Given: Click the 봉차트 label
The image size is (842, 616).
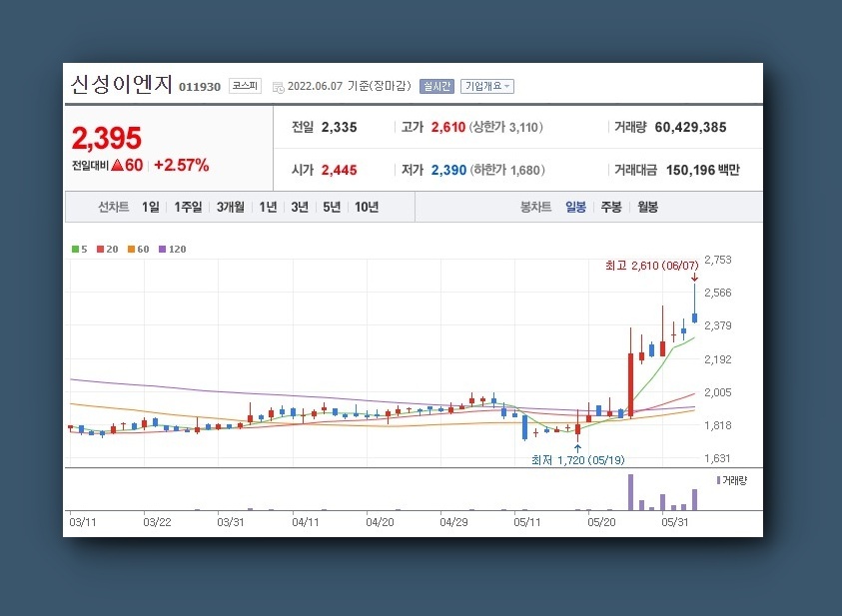Looking at the screenshot, I should coord(536,207).
